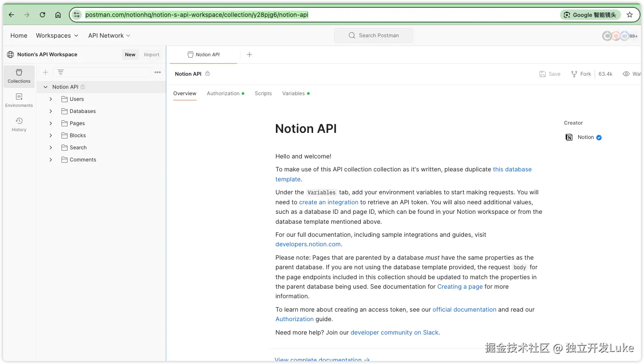This screenshot has width=644, height=364.
Task: Expand the Databases folder chevron
Action: click(x=51, y=111)
